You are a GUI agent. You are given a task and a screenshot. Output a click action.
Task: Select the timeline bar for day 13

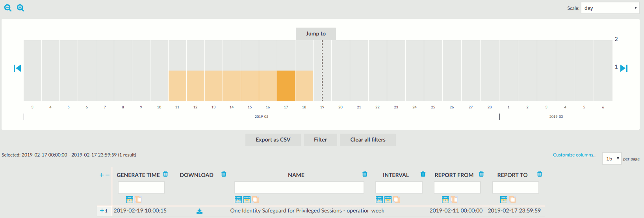[x=213, y=86]
